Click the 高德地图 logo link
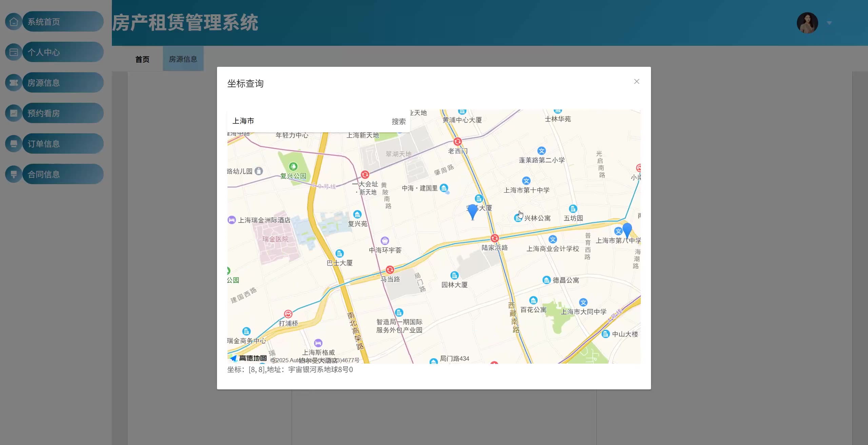This screenshot has height=445, width=868. click(249, 358)
